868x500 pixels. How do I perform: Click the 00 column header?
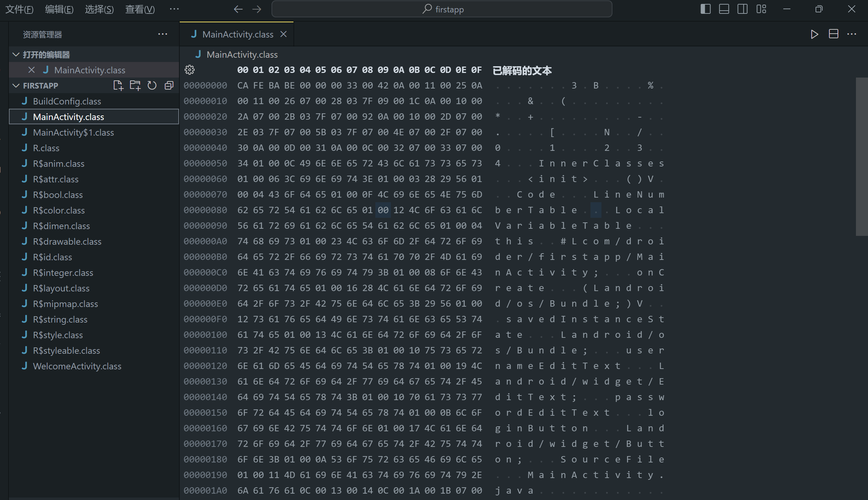pyautogui.click(x=243, y=70)
